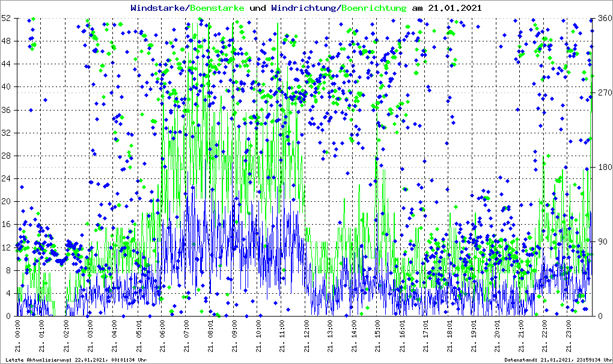Click left axis value 52
This screenshot has width=613, height=364.
point(5,19)
